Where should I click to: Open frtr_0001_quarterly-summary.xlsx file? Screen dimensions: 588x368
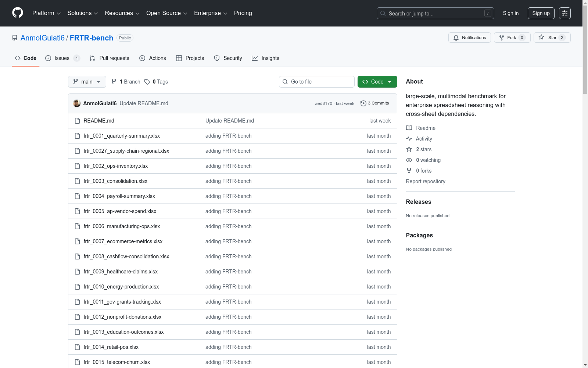pyautogui.click(x=122, y=136)
